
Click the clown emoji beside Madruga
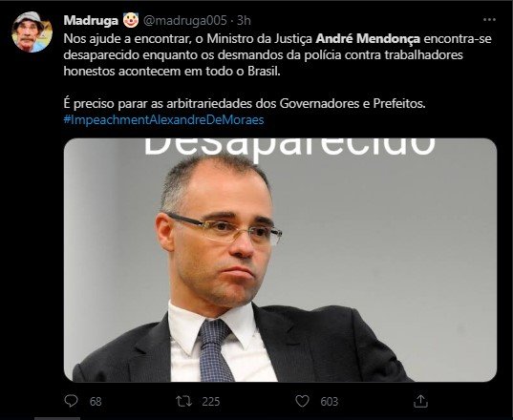coord(131,20)
